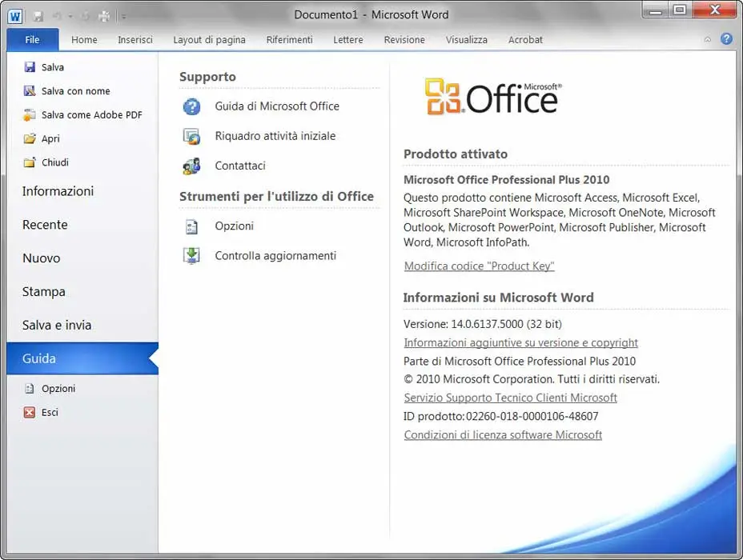The image size is (743, 560).
Task: Click the Redo icon in quick access toolbar
Action: point(86,17)
